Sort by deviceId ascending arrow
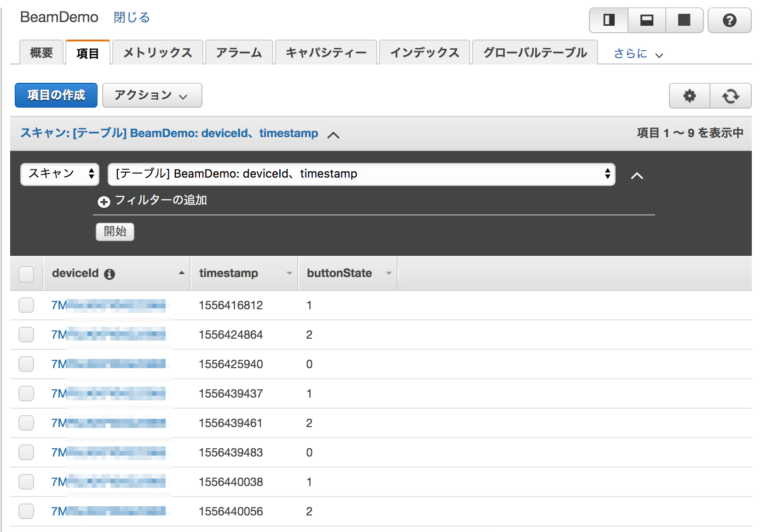Image resolution: width=761 pixels, height=532 pixels. point(181,273)
